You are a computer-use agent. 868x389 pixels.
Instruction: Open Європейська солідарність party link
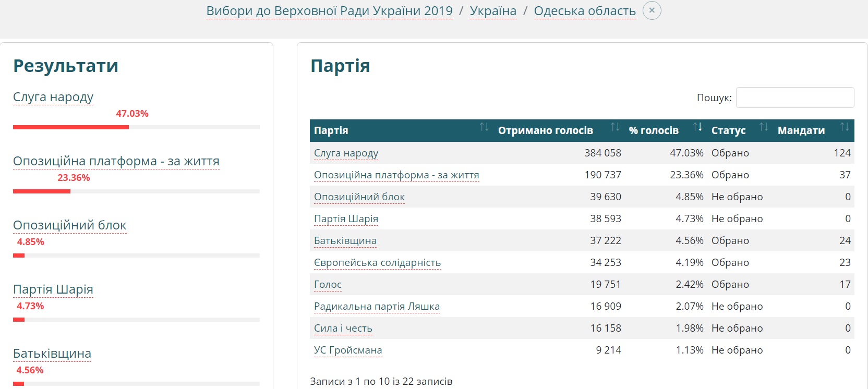[x=377, y=263]
